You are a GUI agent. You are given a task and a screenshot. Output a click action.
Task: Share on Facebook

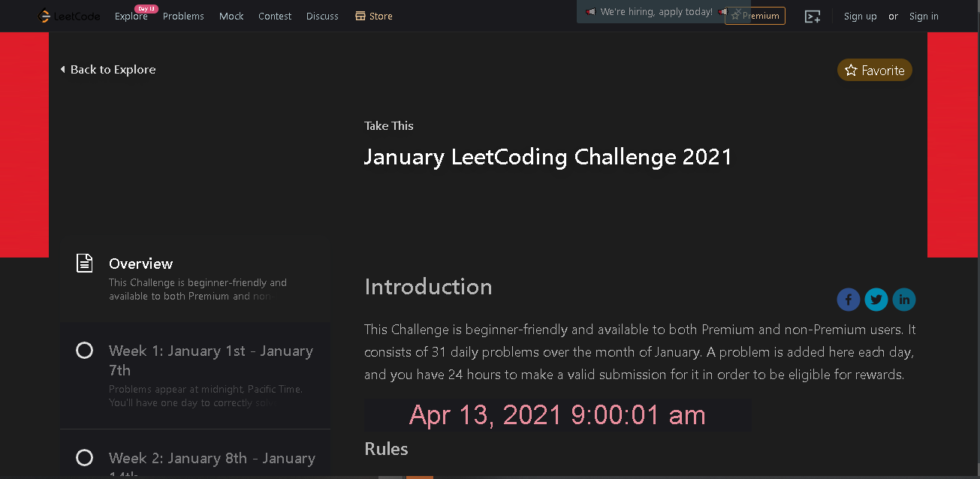(x=849, y=300)
